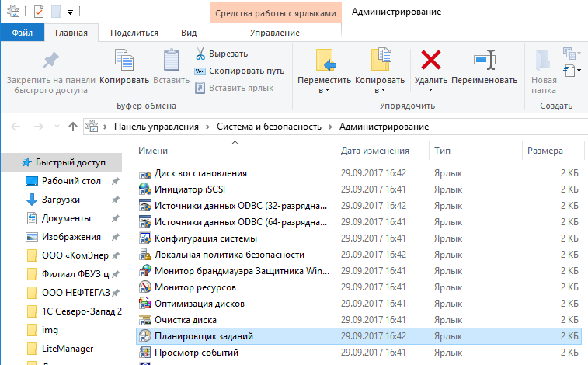Click the Администрирование breadcrumb segment
The image size is (588, 365).
pos(384,127)
